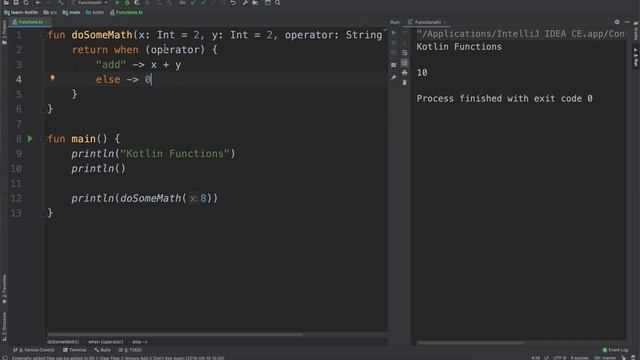
Task: Open Settings via the wrench toolbar icon
Action: (x=245, y=2)
